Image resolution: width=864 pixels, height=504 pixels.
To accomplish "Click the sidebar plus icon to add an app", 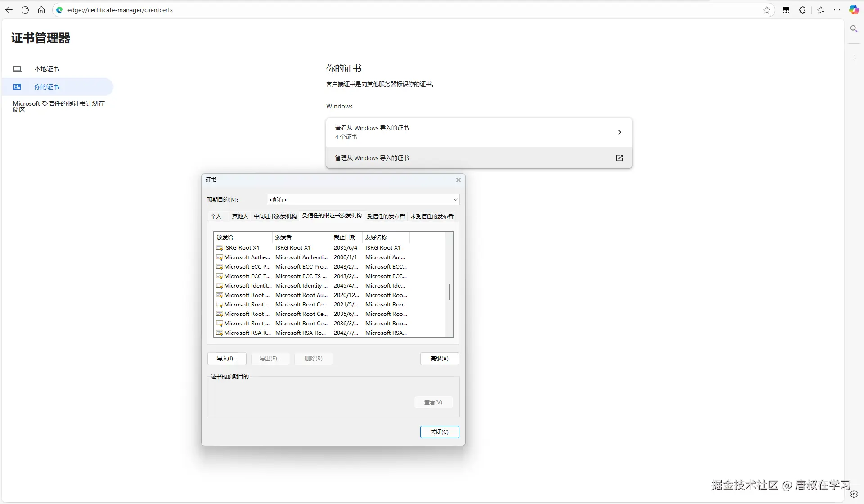I will [854, 58].
